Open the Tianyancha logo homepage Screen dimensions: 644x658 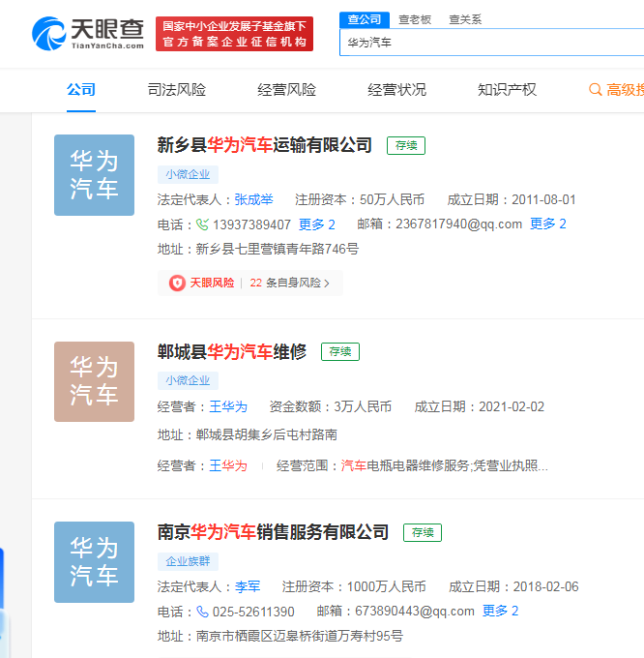coord(88,34)
